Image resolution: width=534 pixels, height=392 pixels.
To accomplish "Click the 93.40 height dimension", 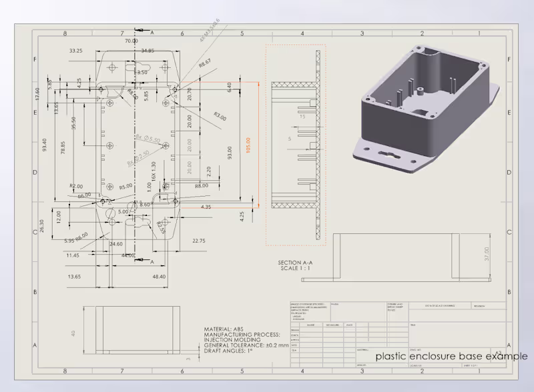I will [45, 145].
